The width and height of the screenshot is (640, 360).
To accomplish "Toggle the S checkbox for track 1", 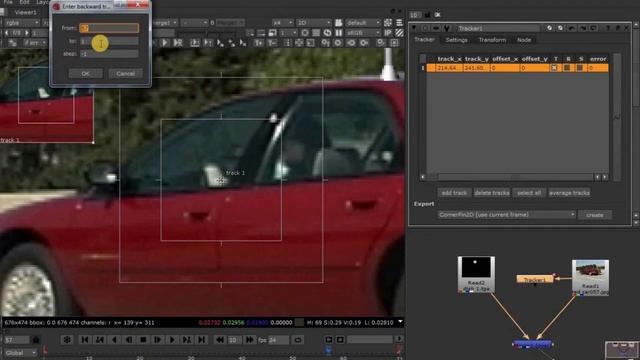I will pos(580,68).
